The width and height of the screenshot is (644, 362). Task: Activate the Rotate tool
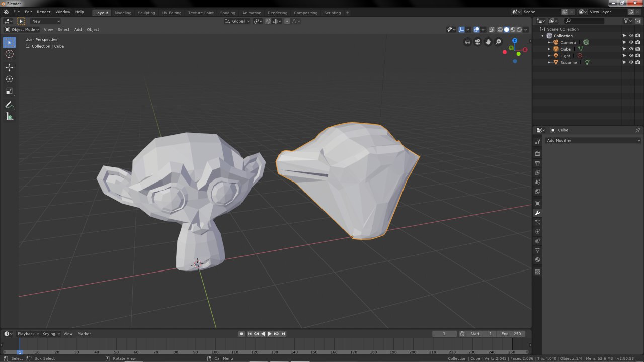pyautogui.click(x=10, y=79)
